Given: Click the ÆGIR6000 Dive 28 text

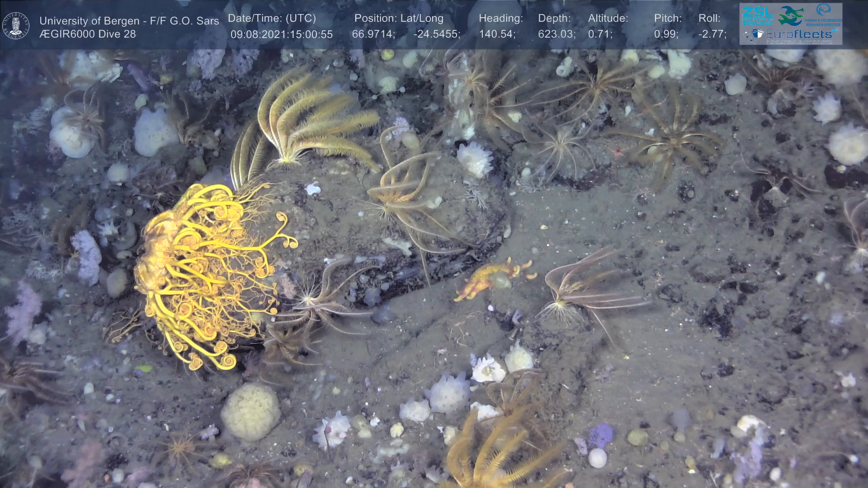Looking at the screenshot, I should (x=88, y=34).
